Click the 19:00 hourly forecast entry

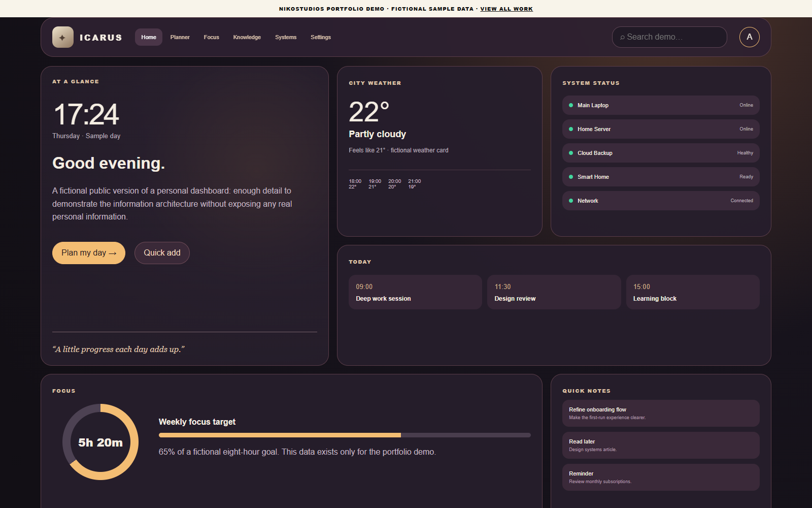(x=375, y=184)
